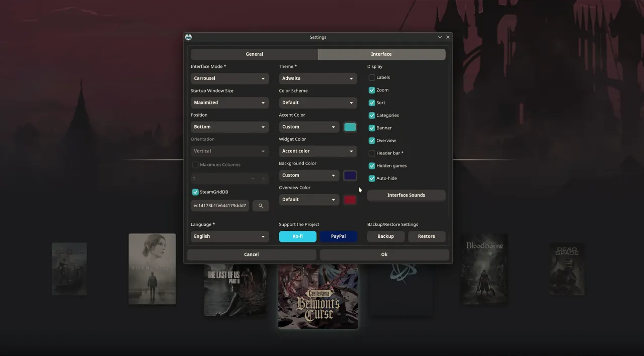Viewport: 644px width, 356px height.
Task: Pick the teal Accent Color swatch
Action: point(350,127)
